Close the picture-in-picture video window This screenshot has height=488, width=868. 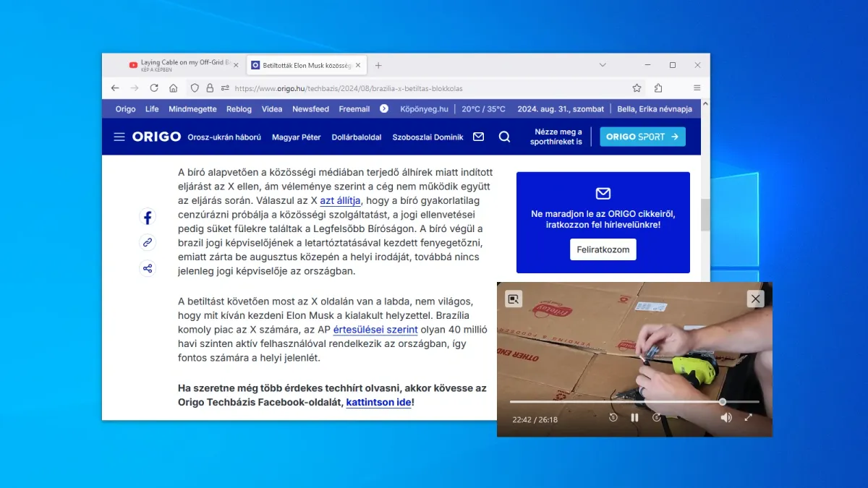[x=755, y=299]
